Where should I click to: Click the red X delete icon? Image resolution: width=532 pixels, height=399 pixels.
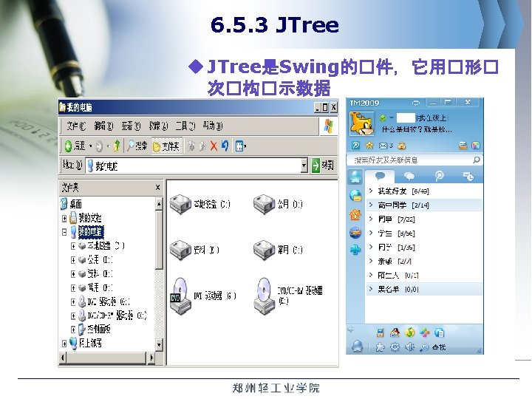coord(214,146)
